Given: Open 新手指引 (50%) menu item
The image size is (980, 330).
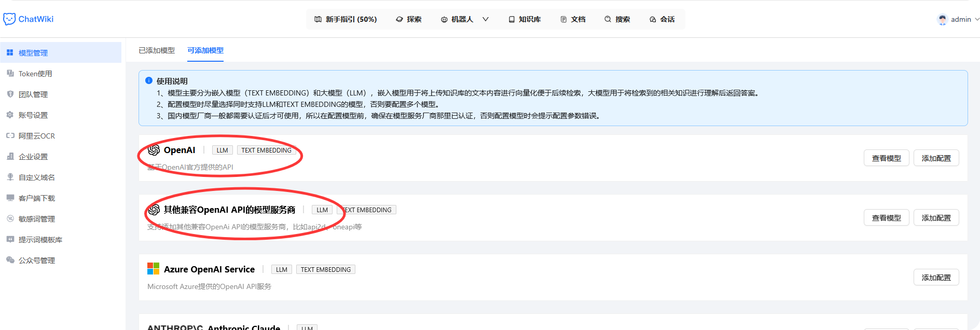Looking at the screenshot, I should (346, 19).
